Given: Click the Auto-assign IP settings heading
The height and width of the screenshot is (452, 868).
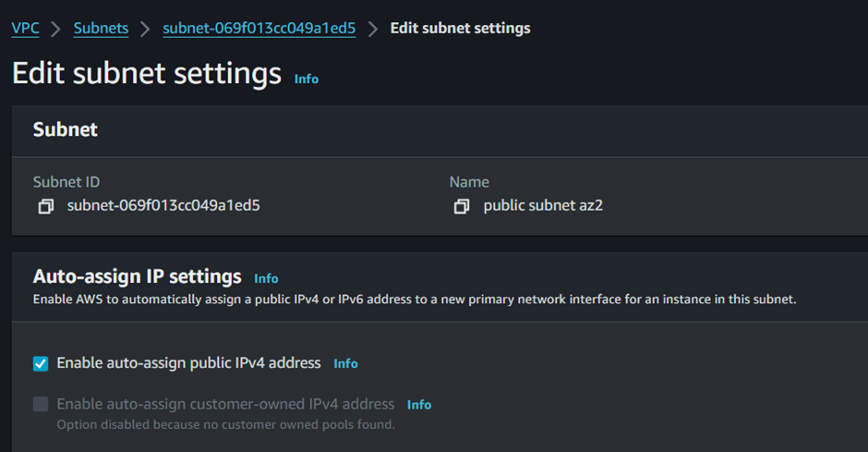Looking at the screenshot, I should pos(138,276).
